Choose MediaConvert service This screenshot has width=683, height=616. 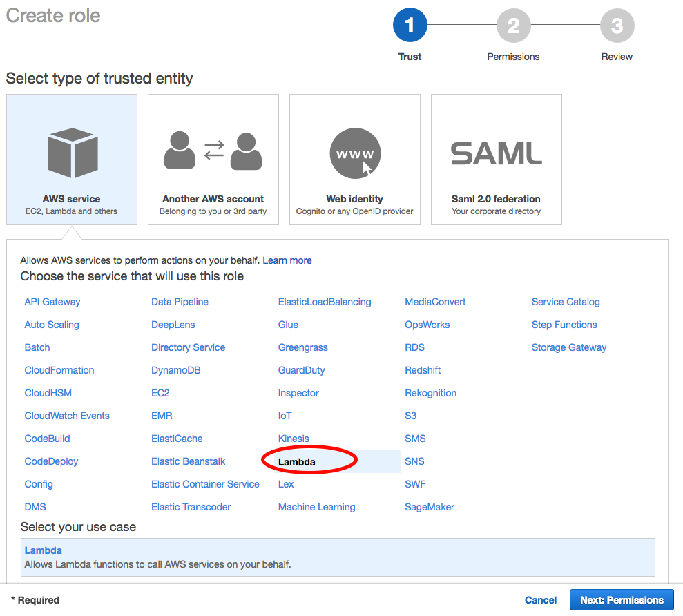[435, 302]
